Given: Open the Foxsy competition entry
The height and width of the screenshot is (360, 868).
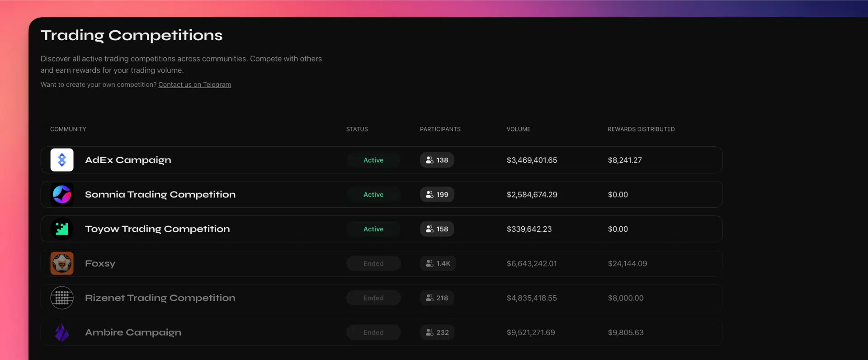Looking at the screenshot, I should (x=382, y=263).
